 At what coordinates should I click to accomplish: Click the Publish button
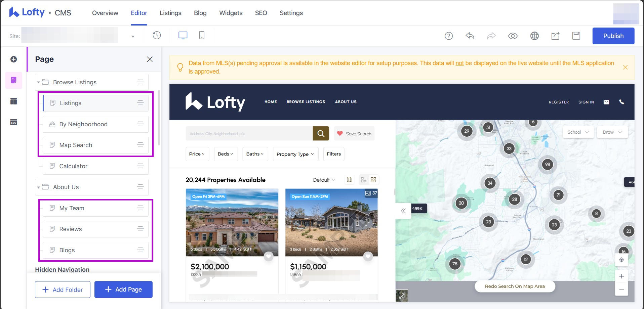tap(613, 36)
